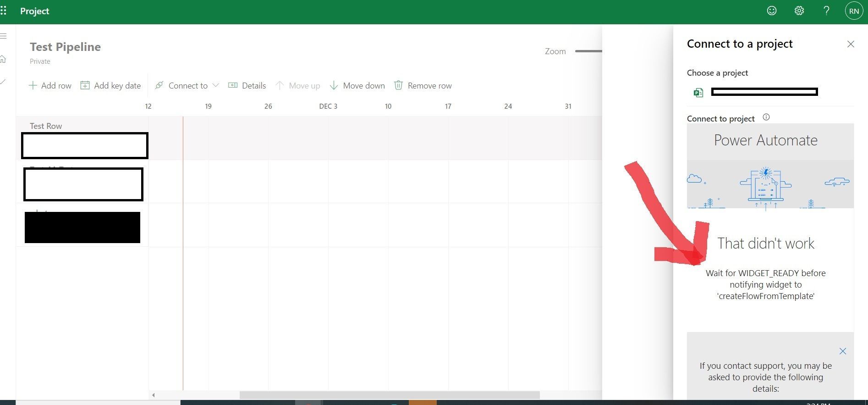Viewport: 868px width, 405px height.
Task: Adjust the Zoom slider
Action: tap(588, 51)
